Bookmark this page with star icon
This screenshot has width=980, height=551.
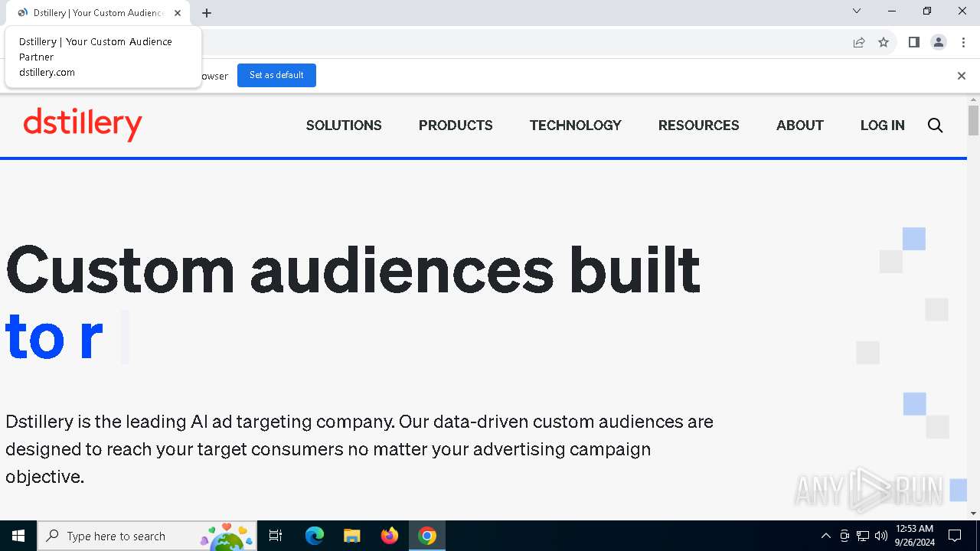(884, 43)
